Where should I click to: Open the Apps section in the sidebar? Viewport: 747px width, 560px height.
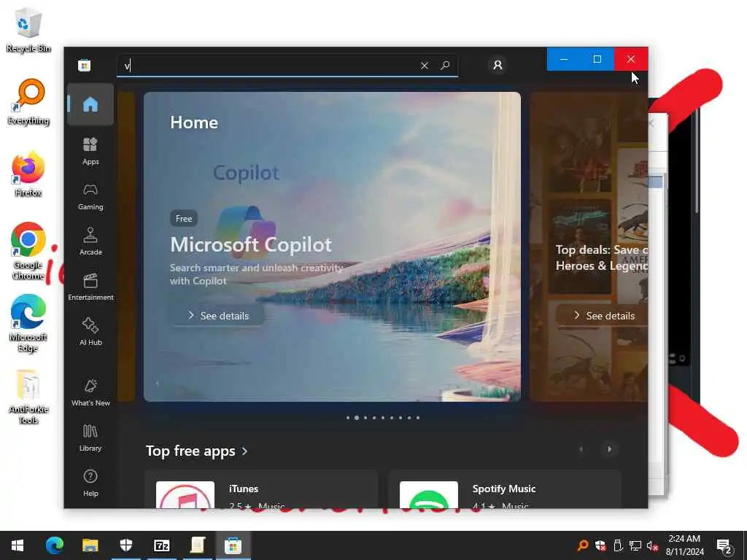90,151
